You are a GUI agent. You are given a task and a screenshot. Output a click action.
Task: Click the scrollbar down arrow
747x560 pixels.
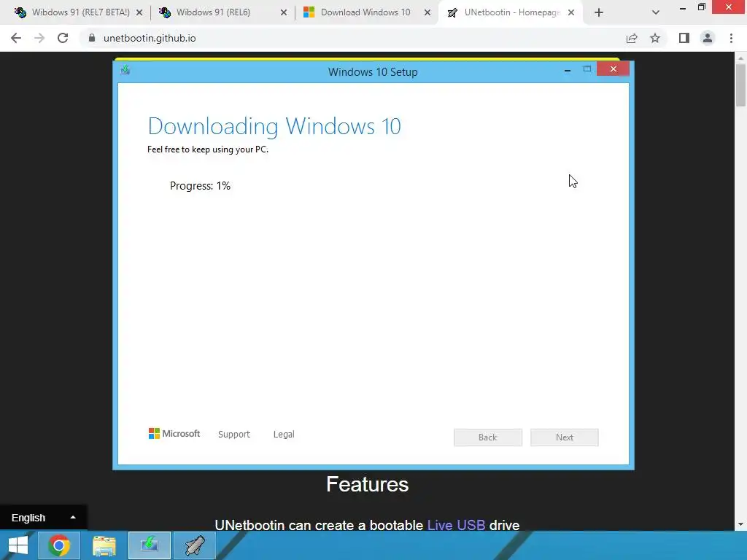[740, 524]
